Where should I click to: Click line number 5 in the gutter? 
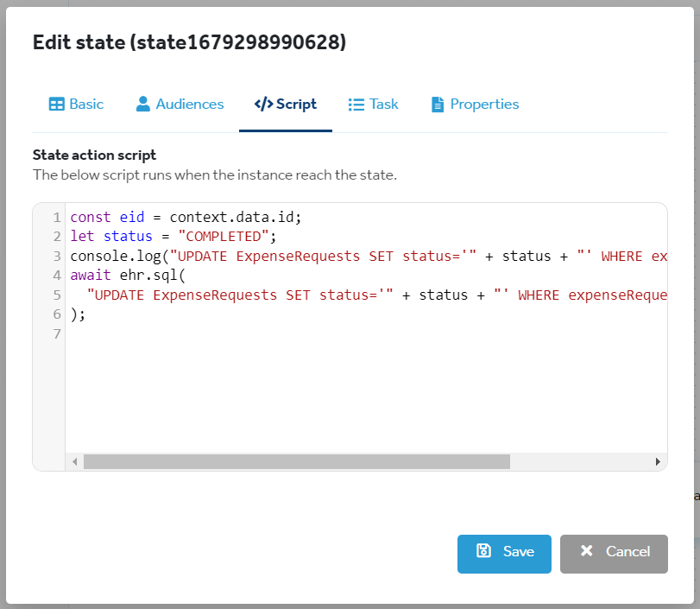pyautogui.click(x=57, y=295)
